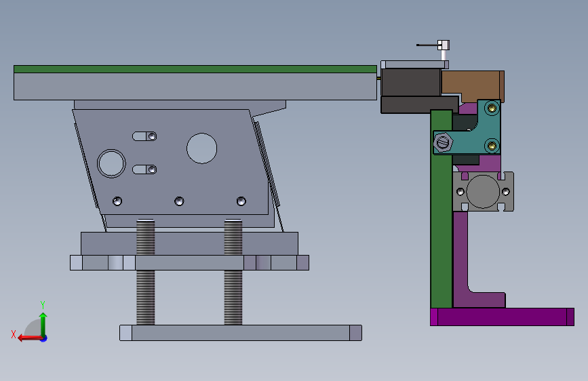This screenshot has height=381, width=588.
Task: Select the brown block at top right
Action: point(473,85)
